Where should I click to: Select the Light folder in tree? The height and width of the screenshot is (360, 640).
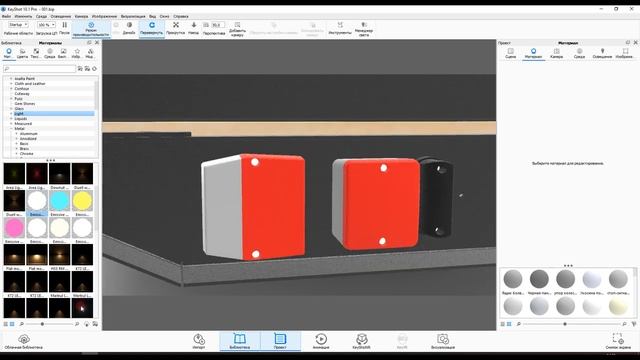pyautogui.click(x=19, y=113)
